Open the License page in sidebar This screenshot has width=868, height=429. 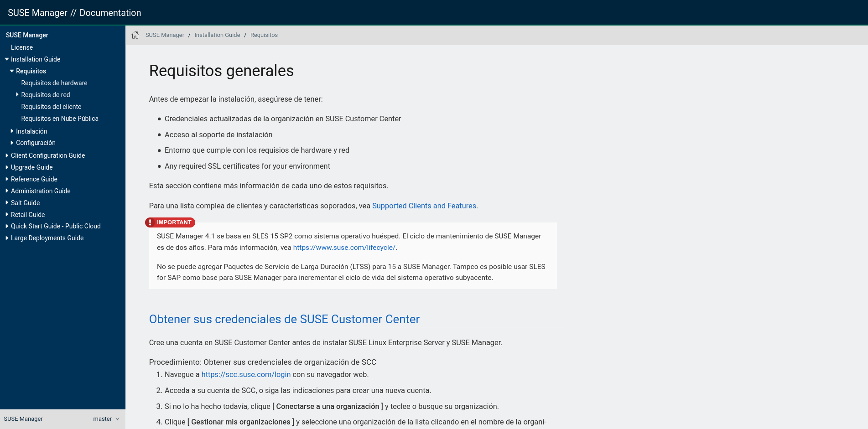[x=22, y=47]
